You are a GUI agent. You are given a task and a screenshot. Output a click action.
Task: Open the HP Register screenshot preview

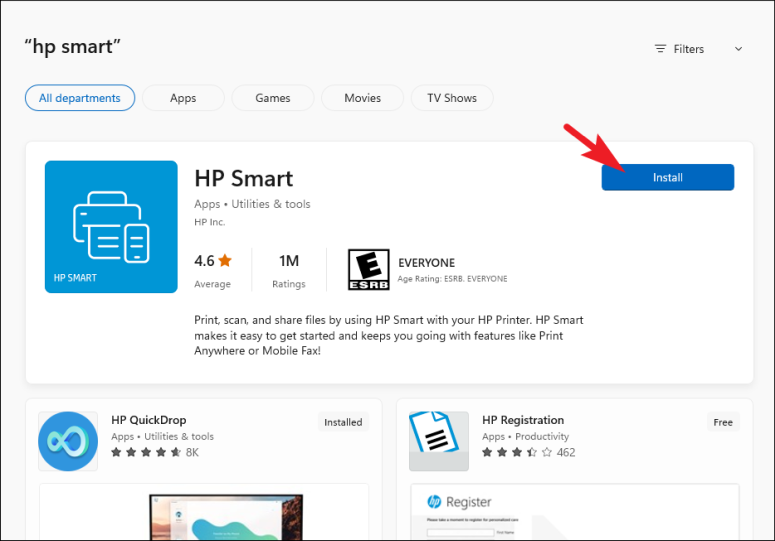(x=575, y=512)
